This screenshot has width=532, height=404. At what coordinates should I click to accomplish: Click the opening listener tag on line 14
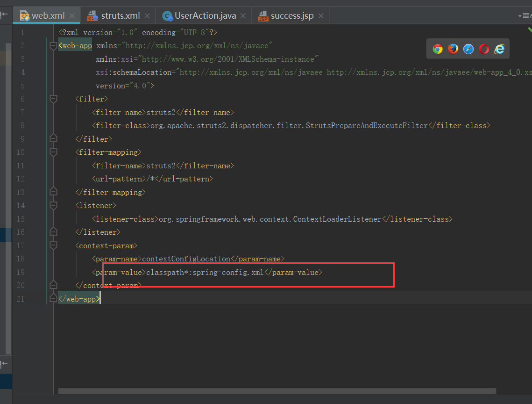pos(96,206)
